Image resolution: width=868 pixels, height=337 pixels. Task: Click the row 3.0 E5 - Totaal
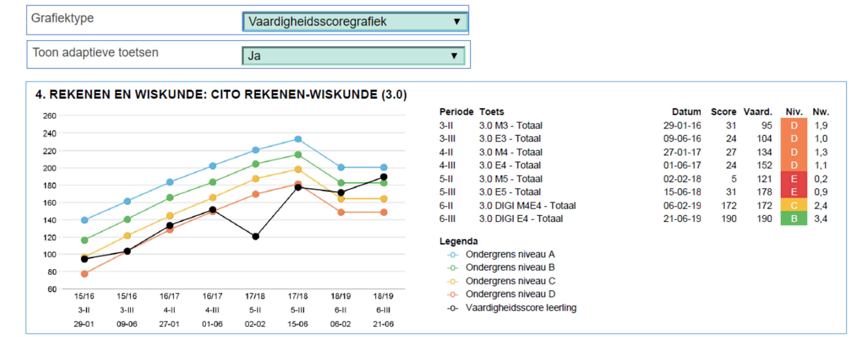(633, 192)
